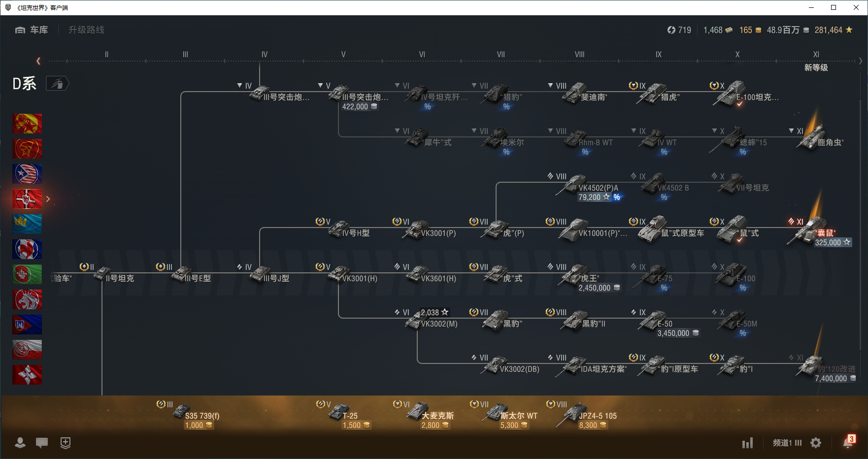
Task: Buy T-25 for 1,500 gold
Action: (356, 425)
